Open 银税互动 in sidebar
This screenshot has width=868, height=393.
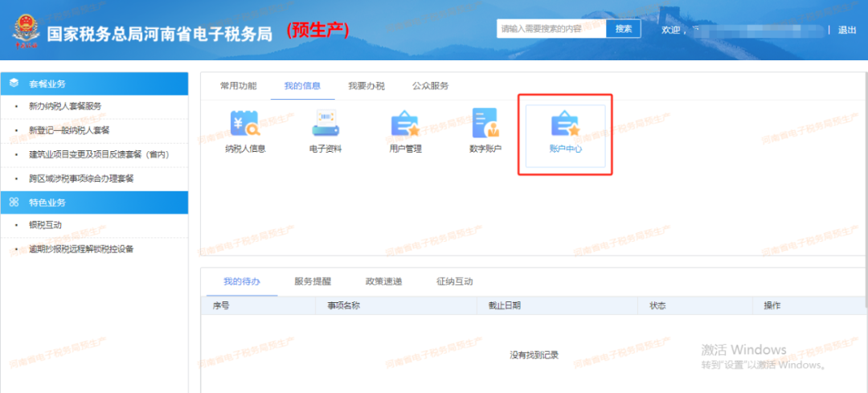pos(45,225)
